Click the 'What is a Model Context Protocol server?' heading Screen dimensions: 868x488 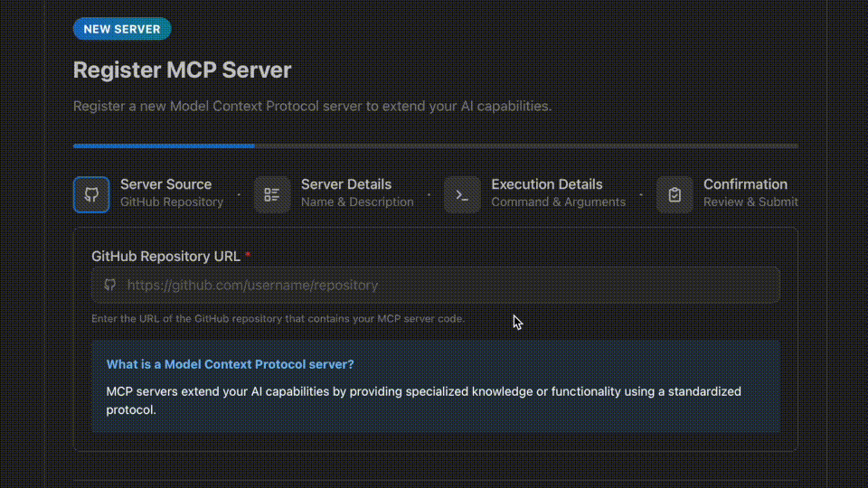tap(231, 364)
